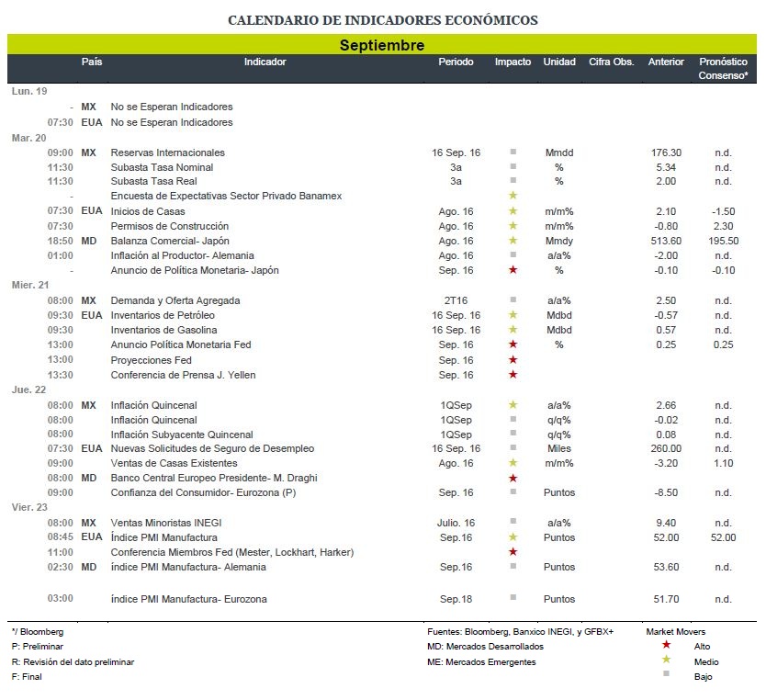Select the Vier. 23 date heading
This screenshot has height=700, width=766.
pos(29,507)
